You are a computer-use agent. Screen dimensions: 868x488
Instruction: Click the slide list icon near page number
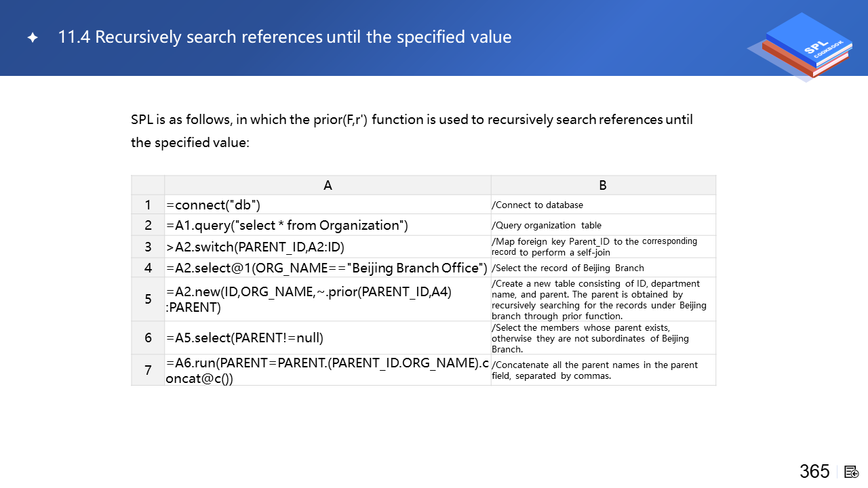852,472
